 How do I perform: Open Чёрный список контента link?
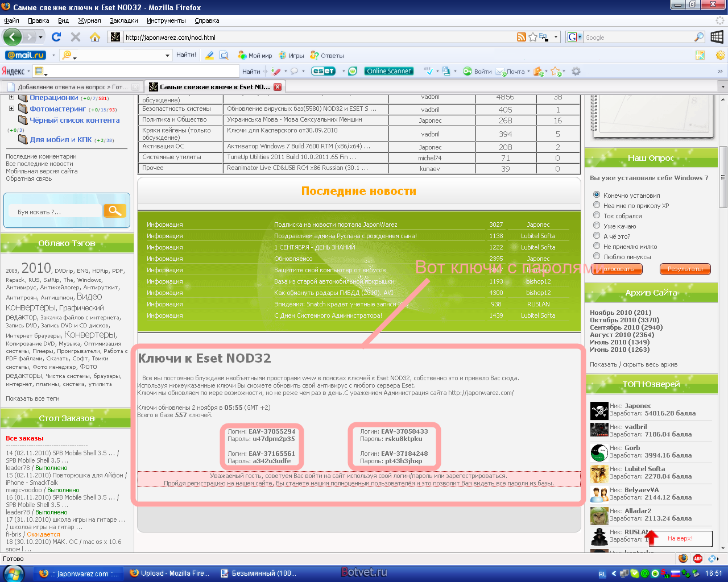[75, 120]
